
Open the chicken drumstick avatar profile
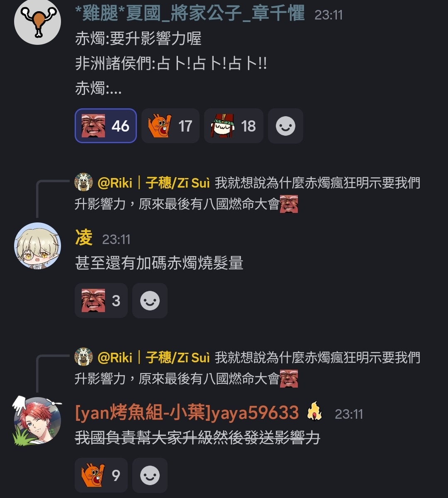tap(38, 21)
